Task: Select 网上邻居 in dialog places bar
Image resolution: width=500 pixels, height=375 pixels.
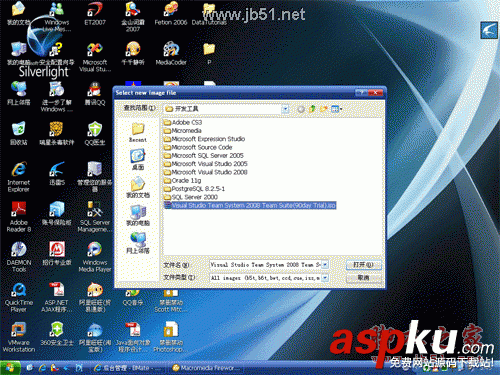Action: point(138,243)
